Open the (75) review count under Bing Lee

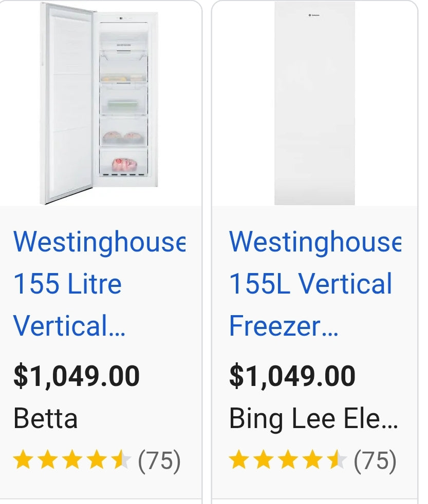[x=375, y=460]
